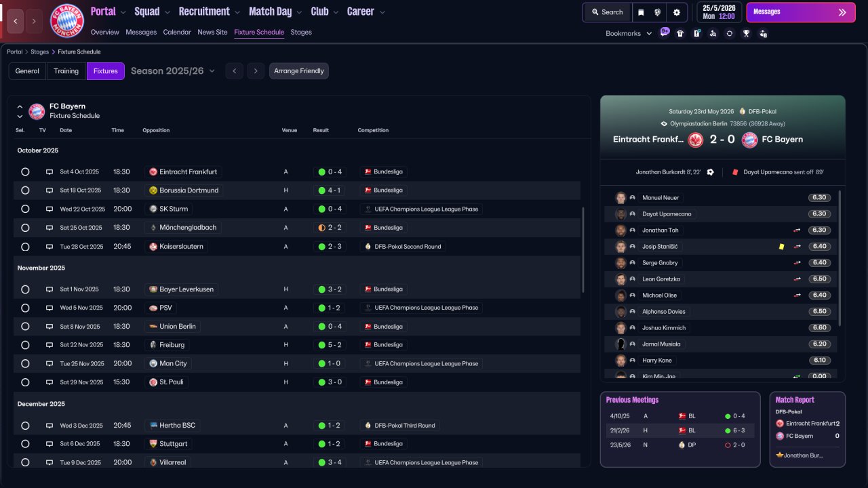Screen dimensions: 868x488
Task: Go forward with the right navigation arrow
Action: [35, 21]
